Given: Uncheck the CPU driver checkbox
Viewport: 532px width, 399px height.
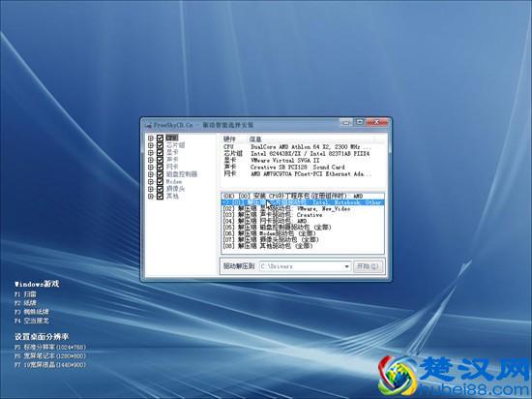Looking at the screenshot, I should tap(160, 138).
